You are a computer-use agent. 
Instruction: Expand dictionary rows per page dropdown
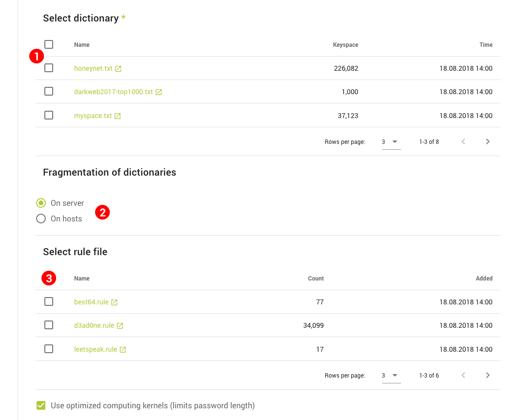point(390,142)
